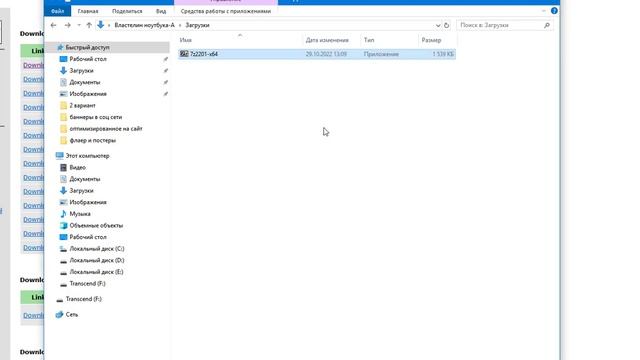Expand the address bar history chevron
The width and height of the screenshot is (640, 360).
[438, 25]
